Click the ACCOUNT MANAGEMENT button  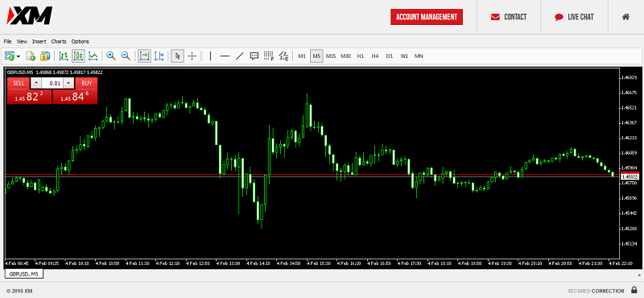pos(427,17)
